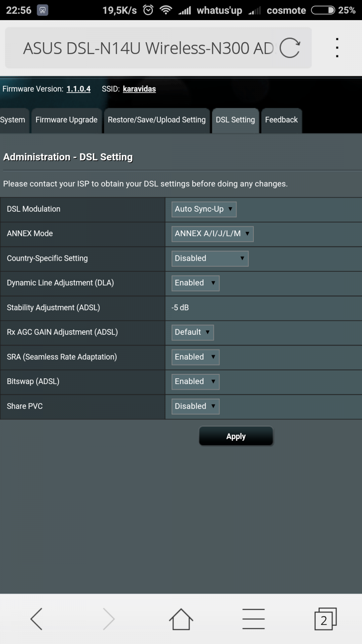Expand the Country-Specific Setting dropdown
The width and height of the screenshot is (362, 644).
210,258
